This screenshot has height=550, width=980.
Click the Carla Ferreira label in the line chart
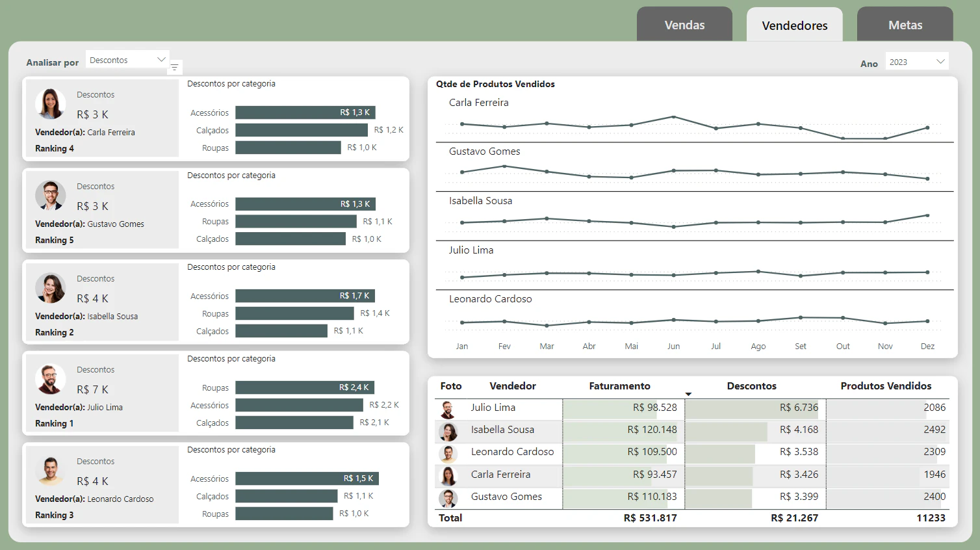coord(479,103)
